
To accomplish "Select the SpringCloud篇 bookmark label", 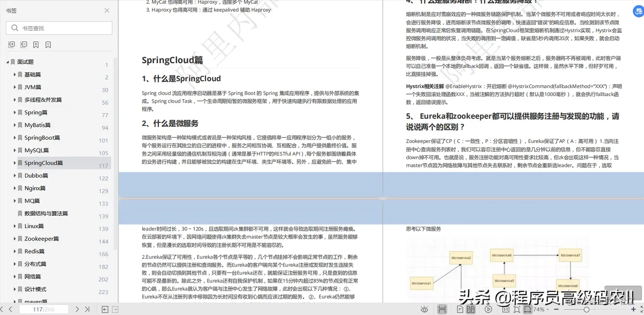I will click(x=43, y=163).
